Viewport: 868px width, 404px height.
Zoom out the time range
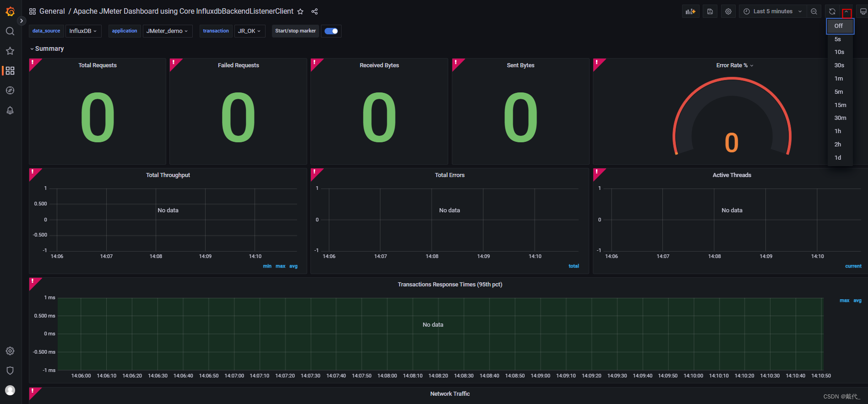tap(814, 11)
